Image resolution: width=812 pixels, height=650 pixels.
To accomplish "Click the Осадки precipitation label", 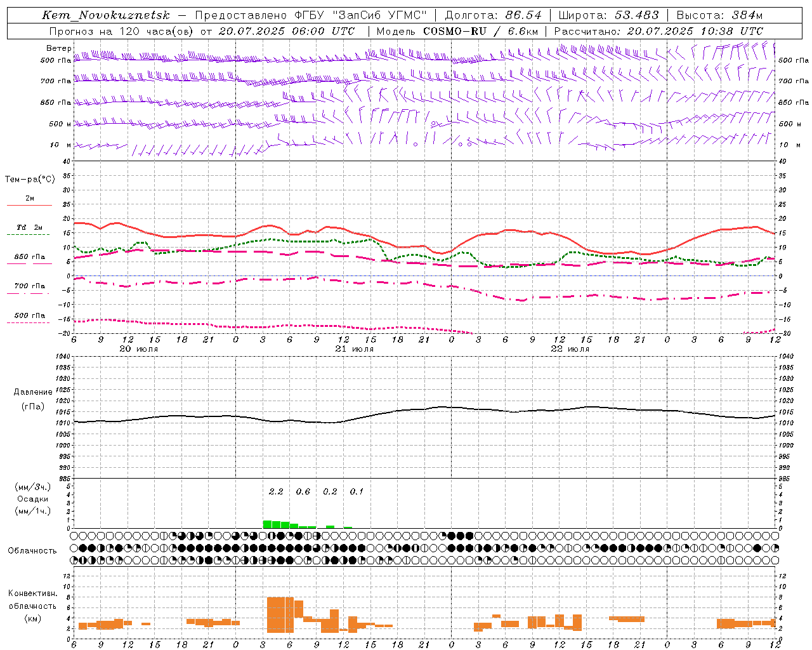I will tap(32, 499).
